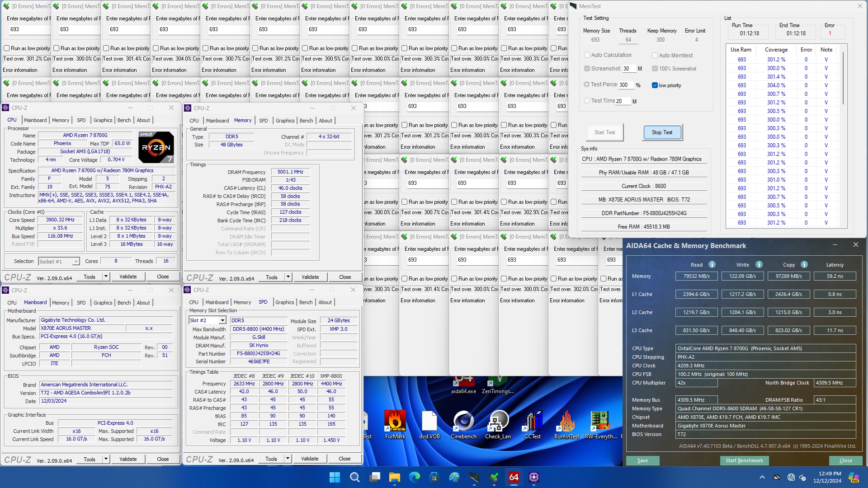Open Microsoft Edge from the taskbar
The image size is (868, 488).
click(415, 477)
